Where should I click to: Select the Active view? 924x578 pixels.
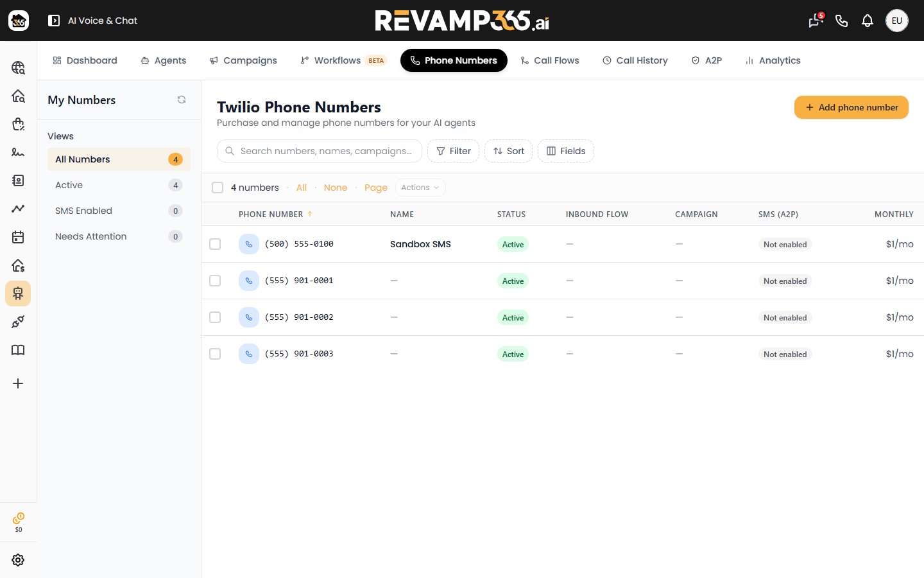(119, 185)
